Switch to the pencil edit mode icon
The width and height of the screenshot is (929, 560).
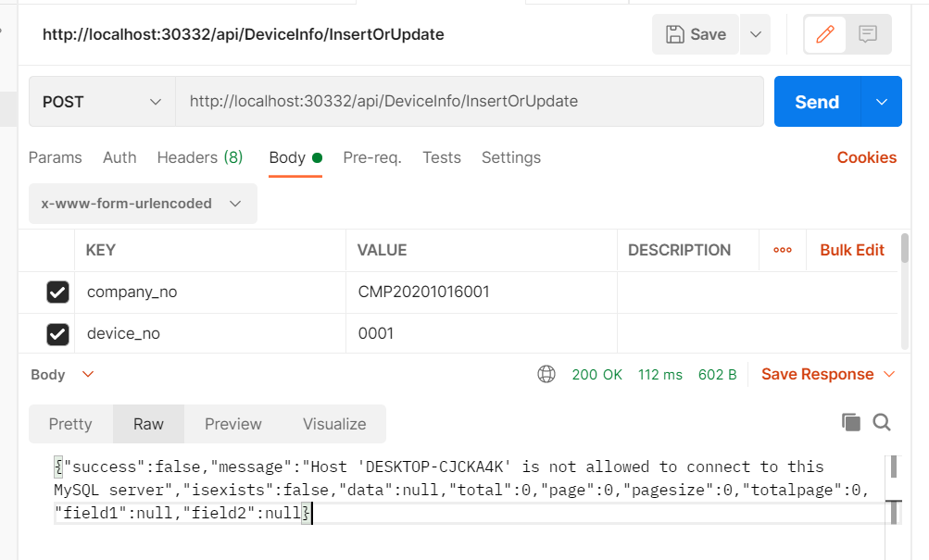tap(824, 34)
